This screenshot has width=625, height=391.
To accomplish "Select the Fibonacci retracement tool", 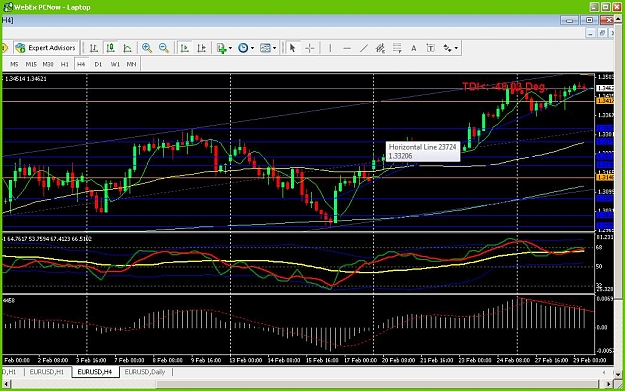I will click(x=397, y=48).
